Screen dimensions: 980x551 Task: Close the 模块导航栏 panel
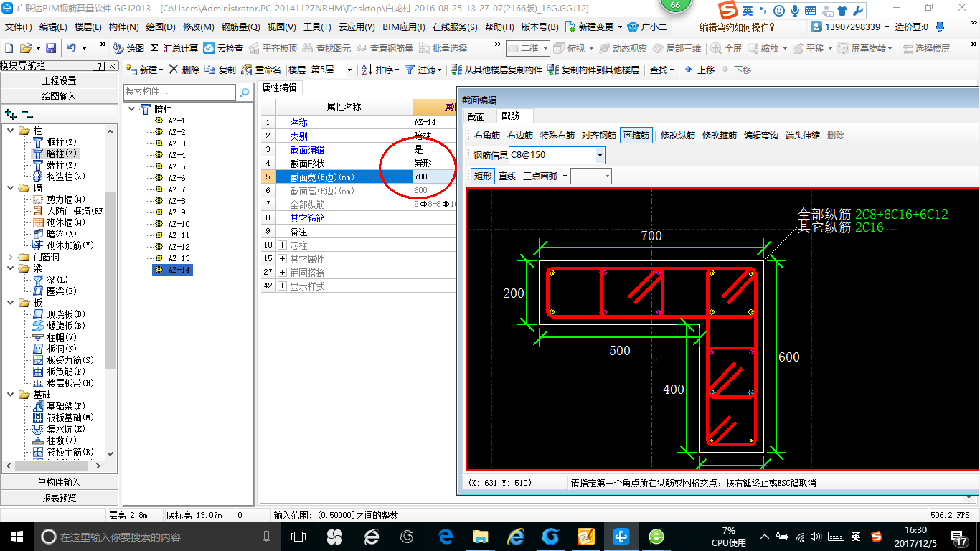pyautogui.click(x=113, y=66)
